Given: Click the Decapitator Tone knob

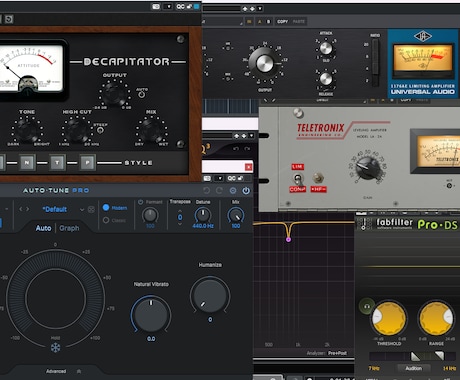Looking at the screenshot, I should [27, 130].
